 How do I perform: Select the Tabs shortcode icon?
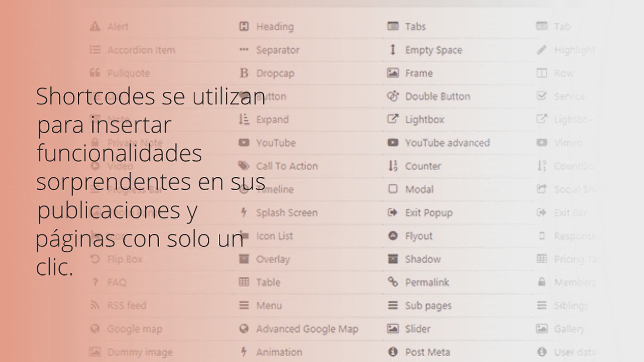(x=393, y=26)
